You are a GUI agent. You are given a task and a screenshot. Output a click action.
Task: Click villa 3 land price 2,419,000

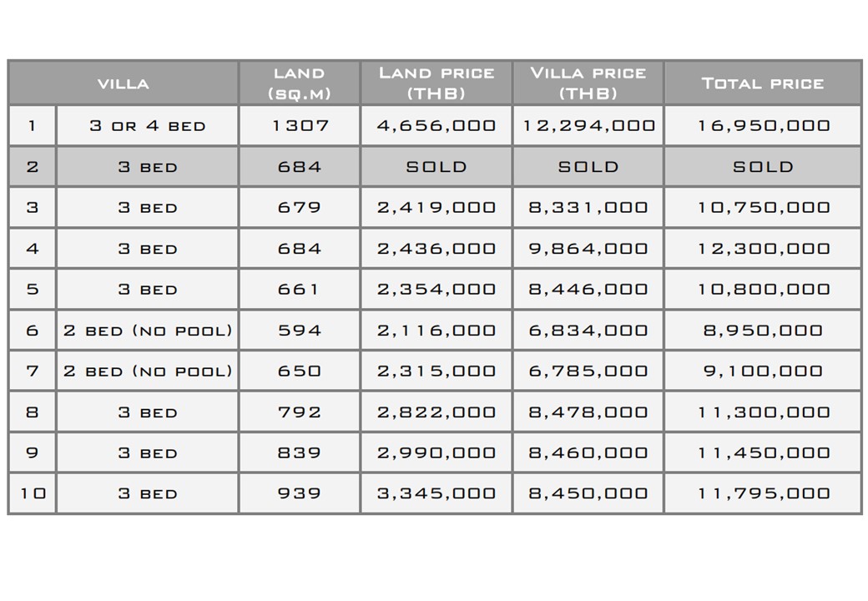[x=437, y=208]
